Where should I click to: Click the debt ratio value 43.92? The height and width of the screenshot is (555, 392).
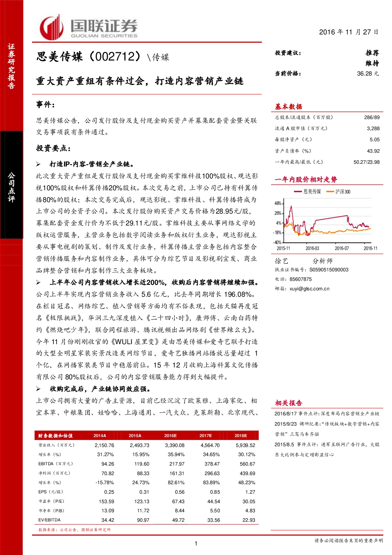[x=373, y=151]
